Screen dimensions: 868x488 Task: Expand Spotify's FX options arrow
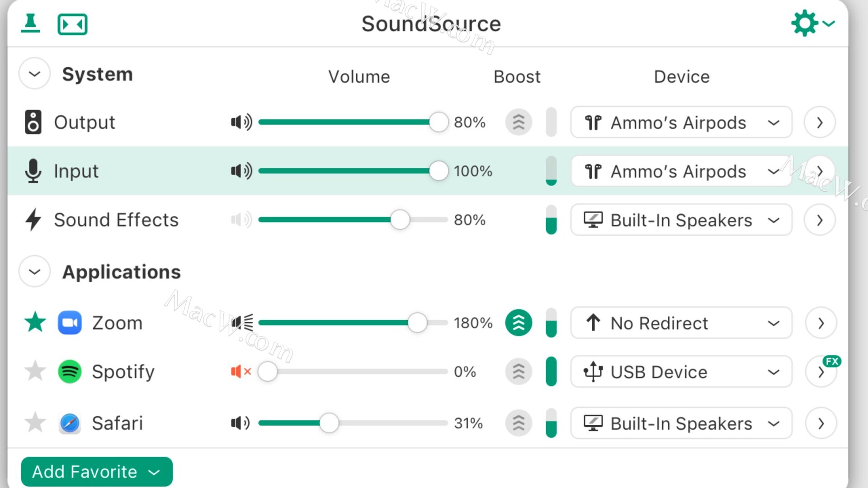(x=821, y=372)
